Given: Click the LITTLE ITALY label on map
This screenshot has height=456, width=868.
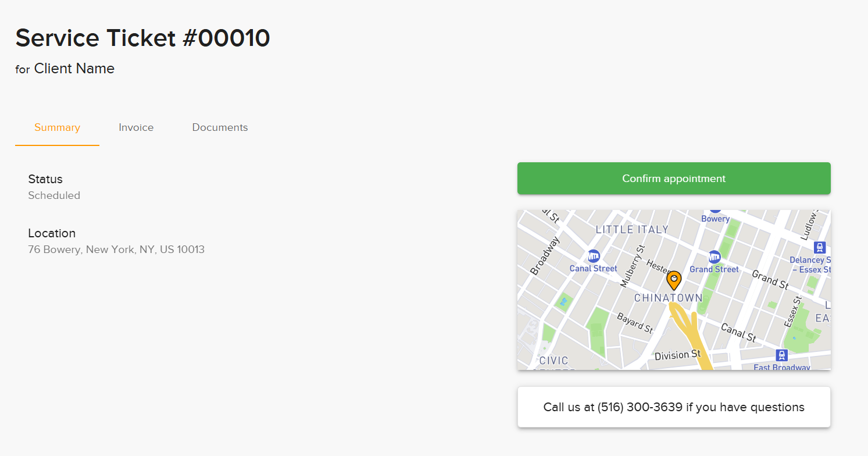Looking at the screenshot, I should click(x=633, y=230).
